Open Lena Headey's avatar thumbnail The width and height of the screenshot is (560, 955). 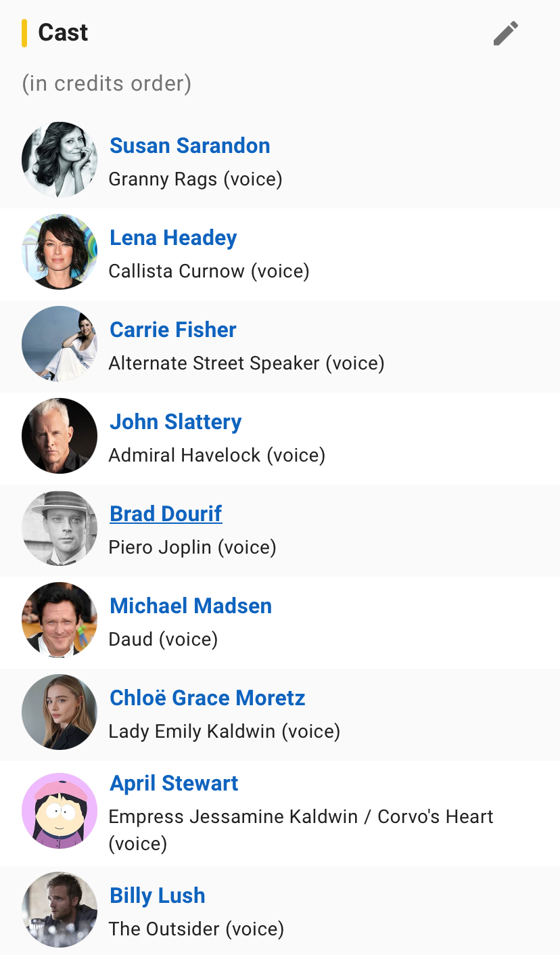pos(60,252)
